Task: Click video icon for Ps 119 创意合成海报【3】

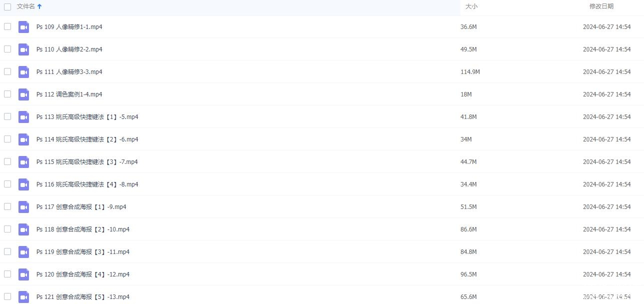Action: coord(23,252)
